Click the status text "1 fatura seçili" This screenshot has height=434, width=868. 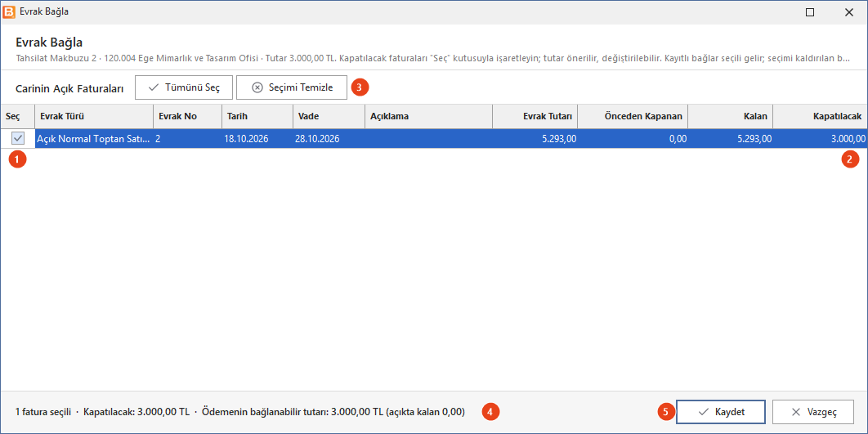[x=43, y=412]
